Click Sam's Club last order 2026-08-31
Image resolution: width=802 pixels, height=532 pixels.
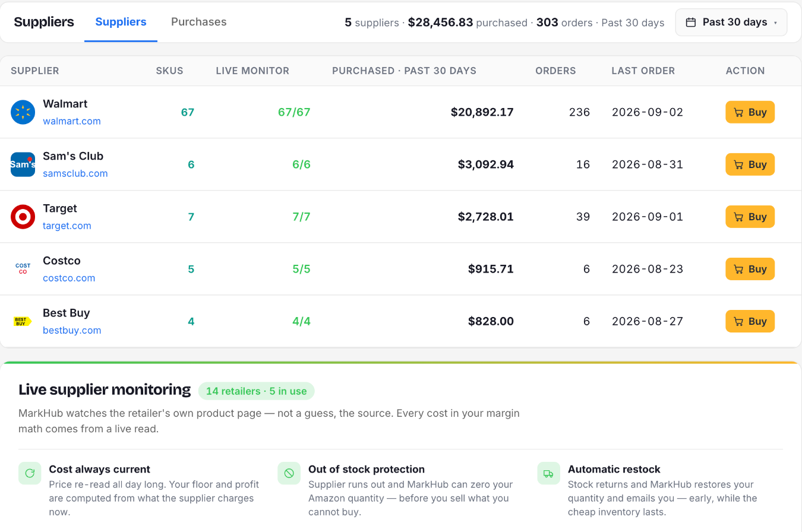[x=648, y=164]
